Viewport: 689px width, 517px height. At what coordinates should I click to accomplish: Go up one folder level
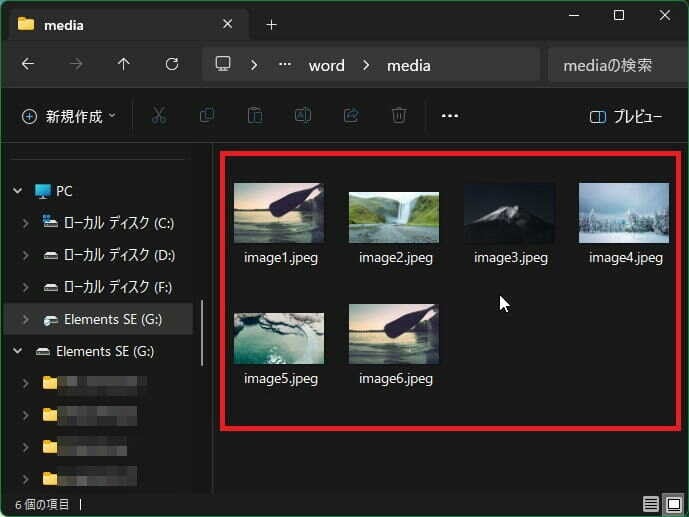124,64
